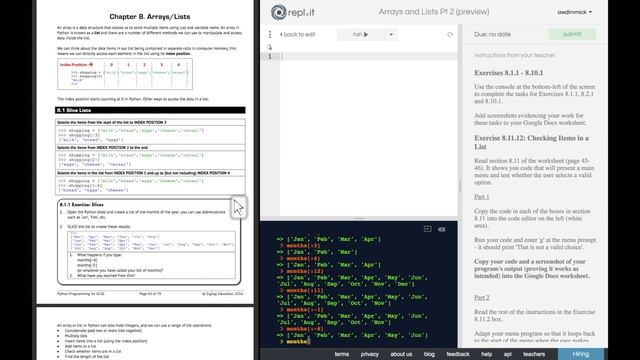
Task: Click the refresh icon in editor toolbar
Action: coord(450,35)
